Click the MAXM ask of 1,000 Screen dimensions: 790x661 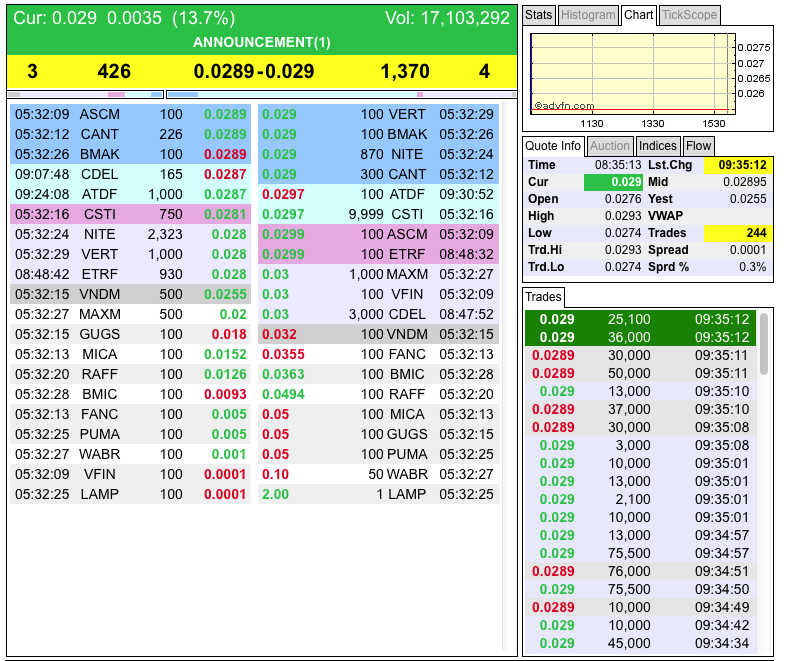378,274
